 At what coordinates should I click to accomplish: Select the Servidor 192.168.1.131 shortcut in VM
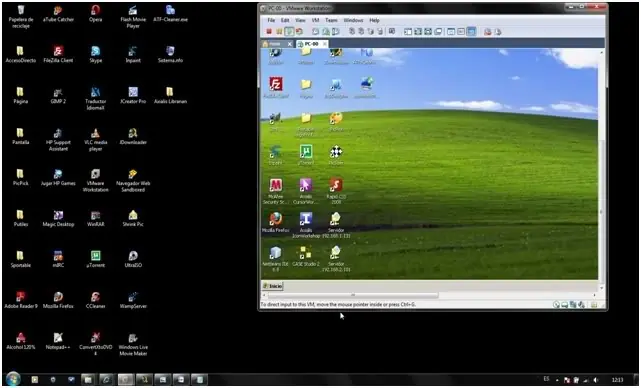click(x=336, y=225)
